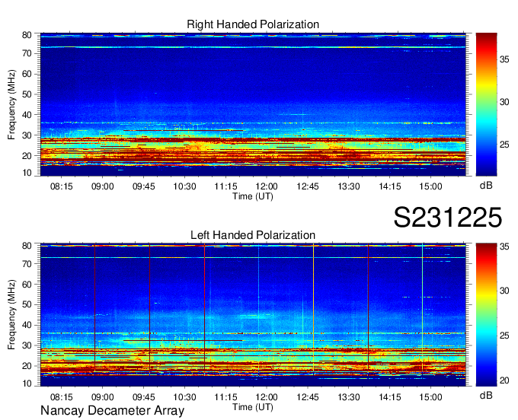Click the "Nancay Decameter Array" caption

click(112, 411)
